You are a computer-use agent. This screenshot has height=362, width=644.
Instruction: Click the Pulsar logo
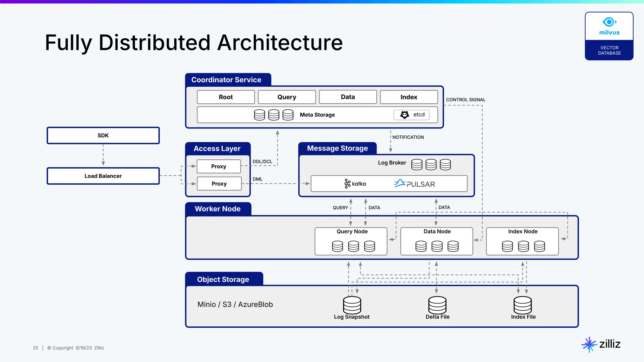point(414,184)
